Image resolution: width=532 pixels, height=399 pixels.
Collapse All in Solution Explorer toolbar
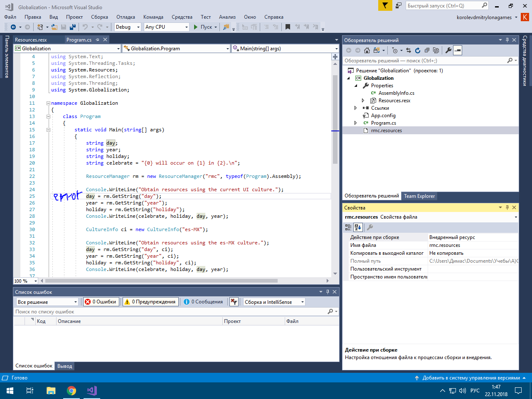click(x=427, y=50)
